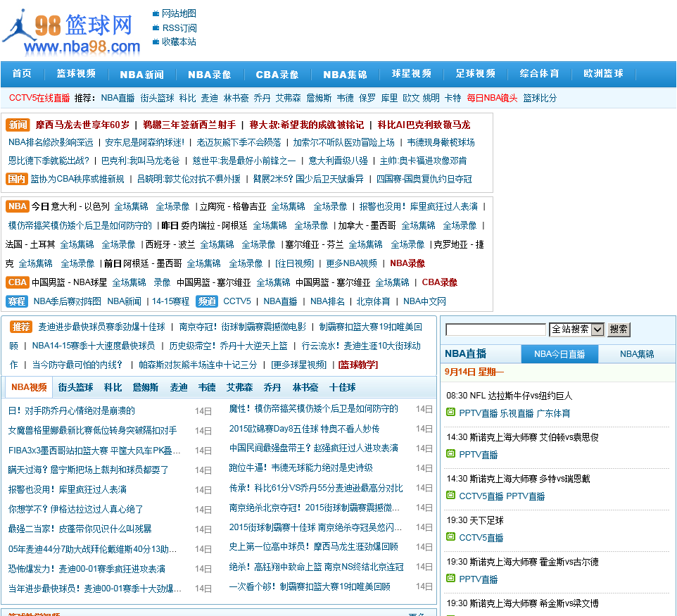Select the 十佳球 video tab
This screenshot has height=616, width=677.
coord(343,387)
